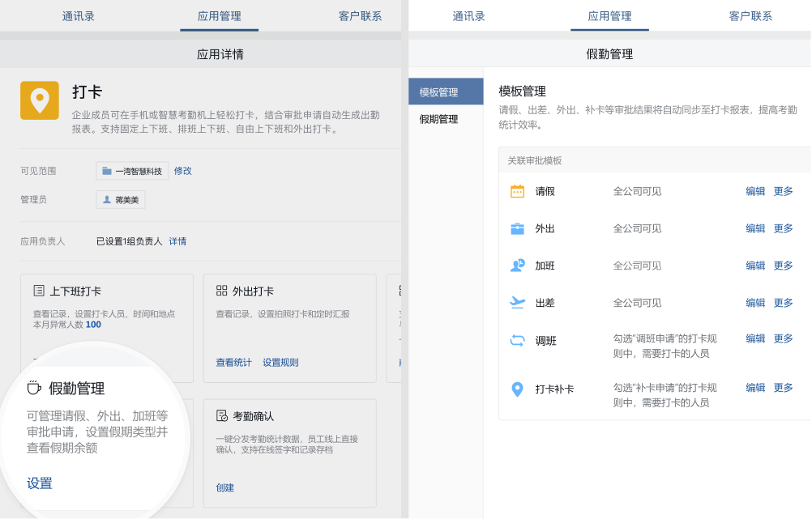Click the list icon of 上下班打卡 card
The width and height of the screenshot is (812, 519).
[x=39, y=291]
